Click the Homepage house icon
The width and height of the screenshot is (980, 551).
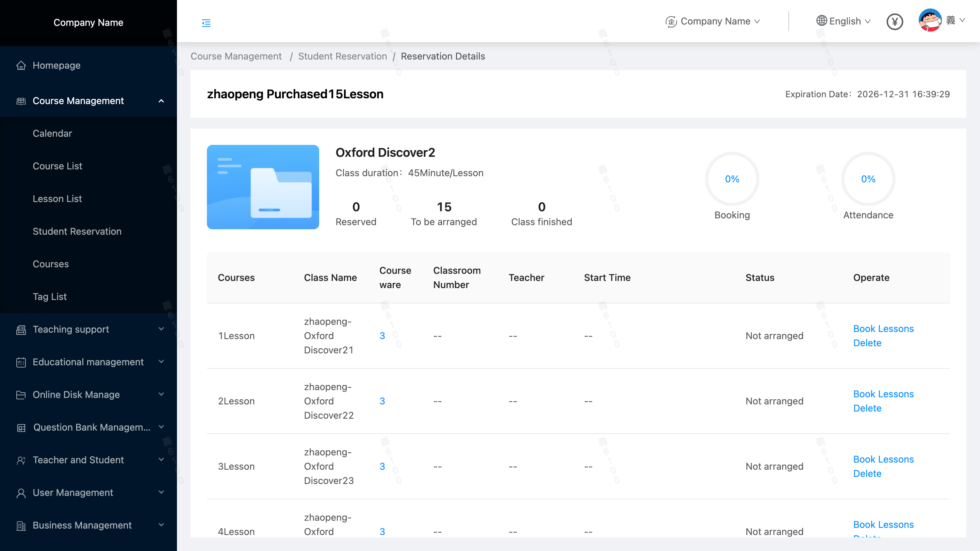point(21,65)
